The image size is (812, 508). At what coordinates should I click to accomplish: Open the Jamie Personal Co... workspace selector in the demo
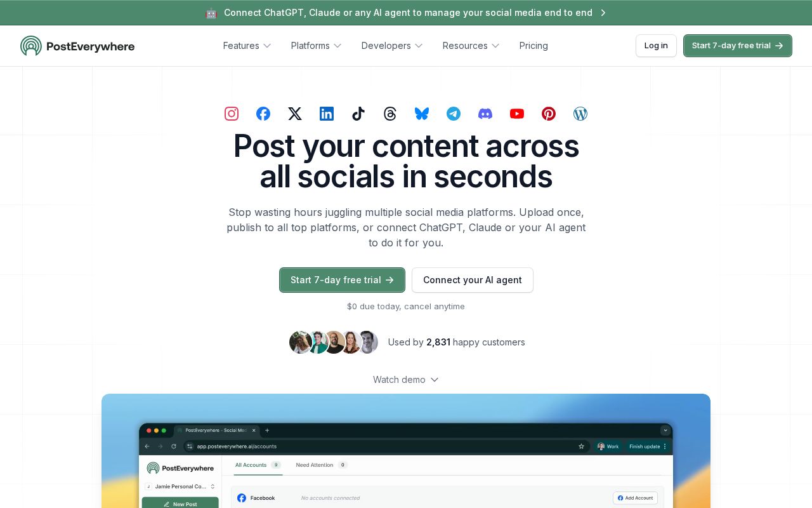[x=180, y=486]
